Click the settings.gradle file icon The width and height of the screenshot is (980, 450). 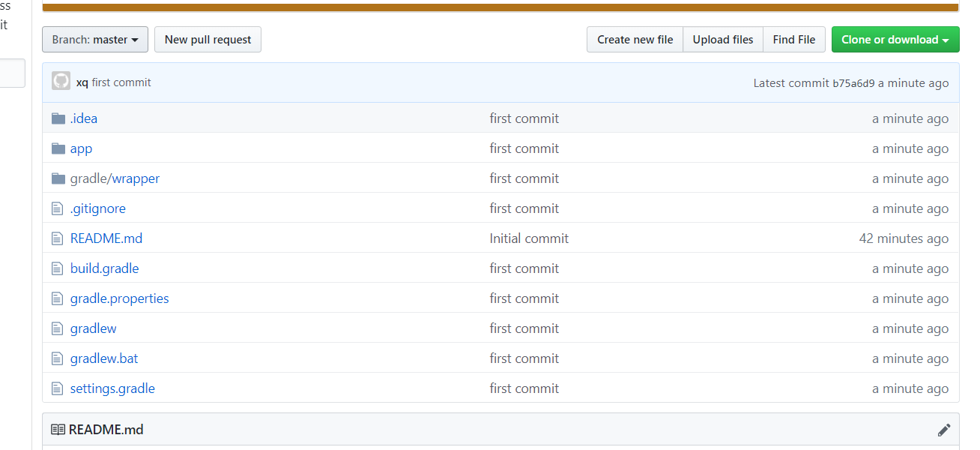(x=58, y=388)
